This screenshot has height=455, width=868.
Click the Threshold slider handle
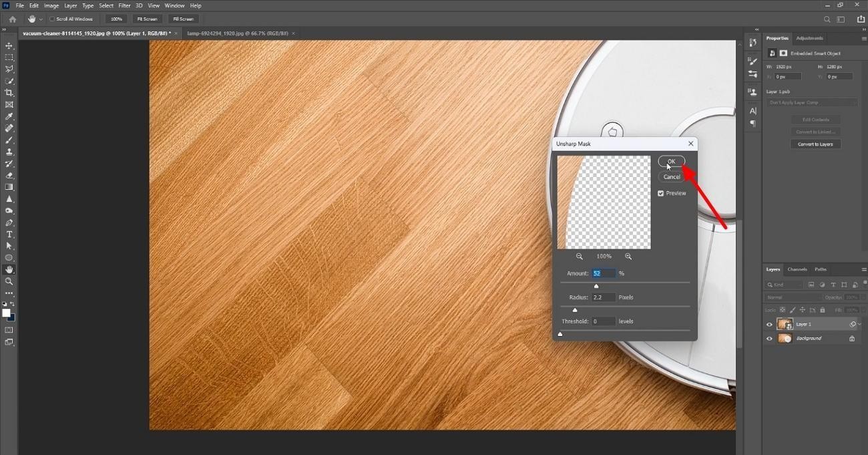point(560,334)
